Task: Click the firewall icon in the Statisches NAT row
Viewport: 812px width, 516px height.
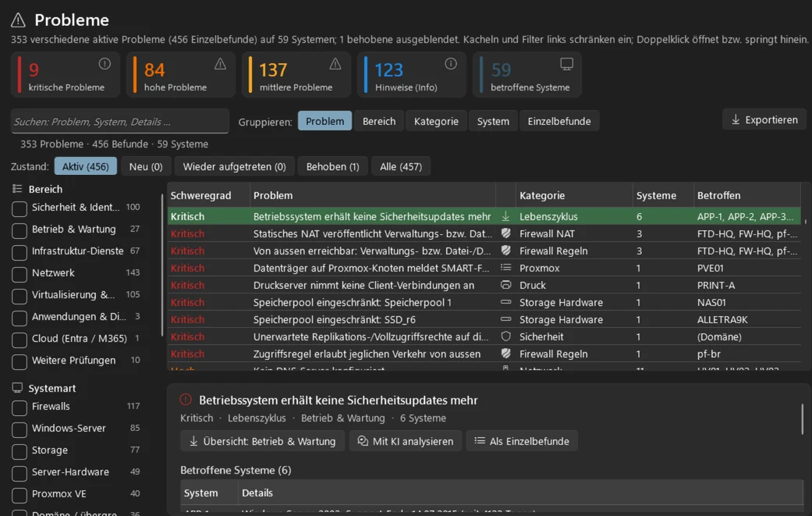Action: (506, 233)
